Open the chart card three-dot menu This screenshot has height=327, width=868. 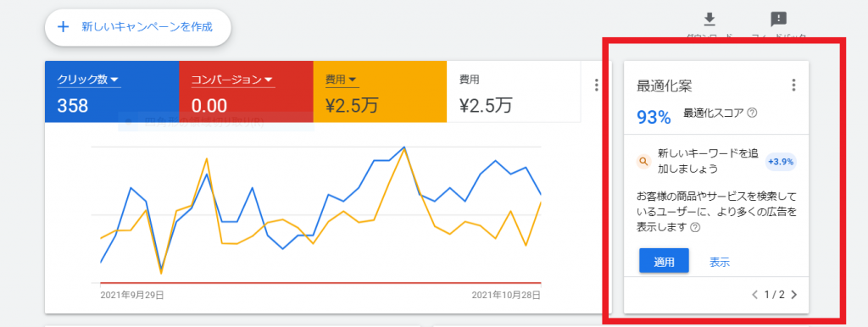click(x=596, y=85)
